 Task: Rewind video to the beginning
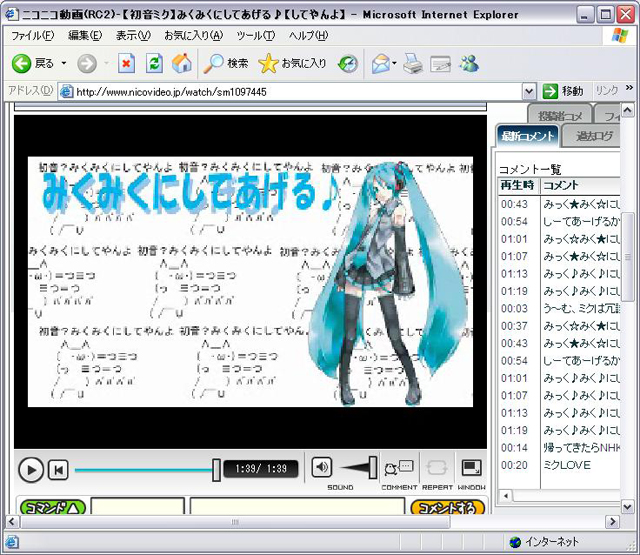tap(58, 469)
